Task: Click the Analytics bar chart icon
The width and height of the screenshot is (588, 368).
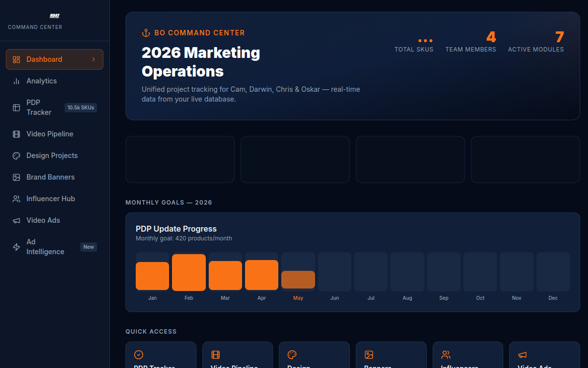Action: tap(16, 81)
